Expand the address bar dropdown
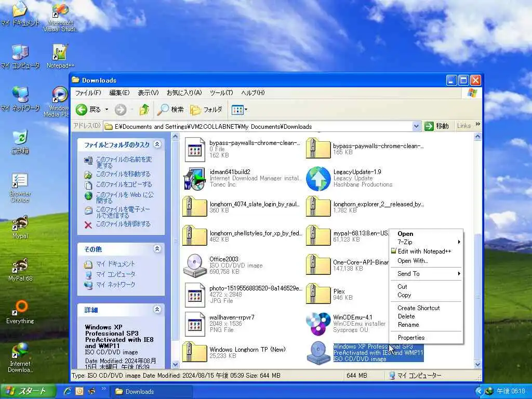The height and width of the screenshot is (399, 532). (x=416, y=127)
